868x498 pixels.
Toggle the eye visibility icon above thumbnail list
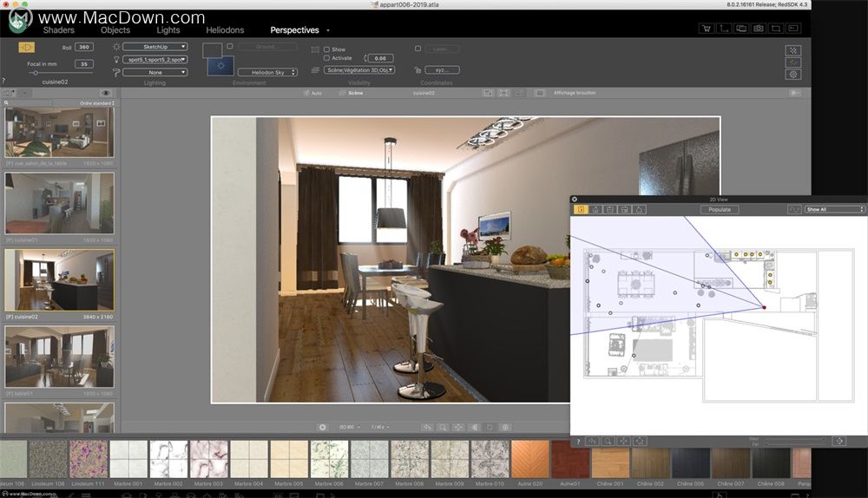[106, 93]
